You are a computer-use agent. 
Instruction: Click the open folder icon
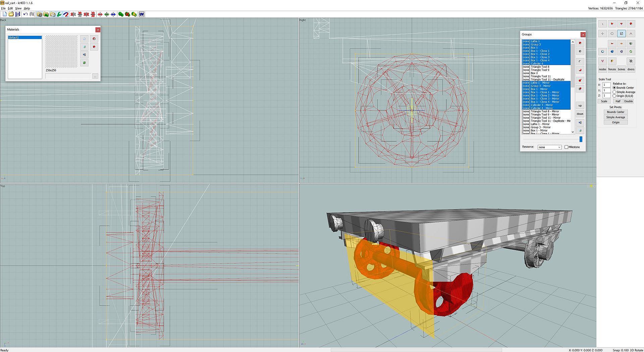click(11, 14)
